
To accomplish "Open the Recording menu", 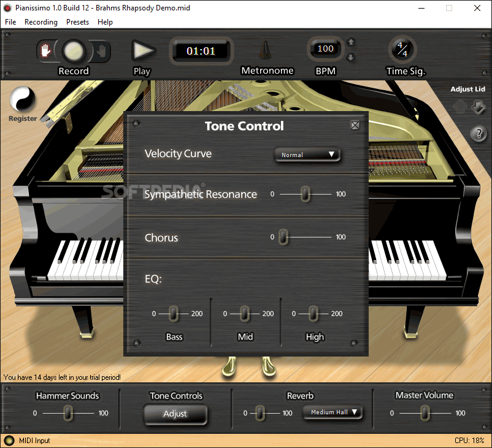I will (x=40, y=22).
